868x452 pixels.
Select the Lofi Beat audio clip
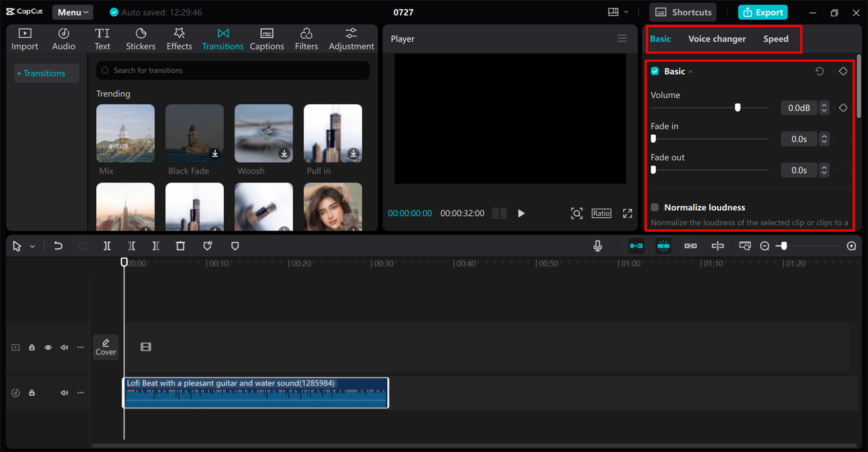(256, 393)
